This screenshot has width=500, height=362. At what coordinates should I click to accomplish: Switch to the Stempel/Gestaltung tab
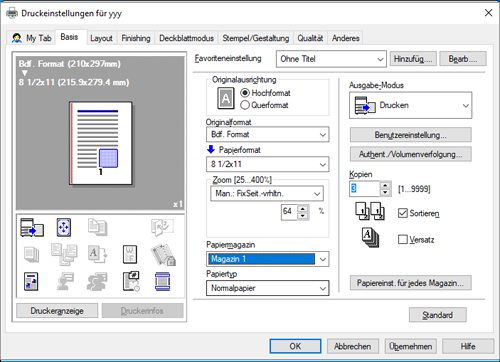click(x=256, y=38)
